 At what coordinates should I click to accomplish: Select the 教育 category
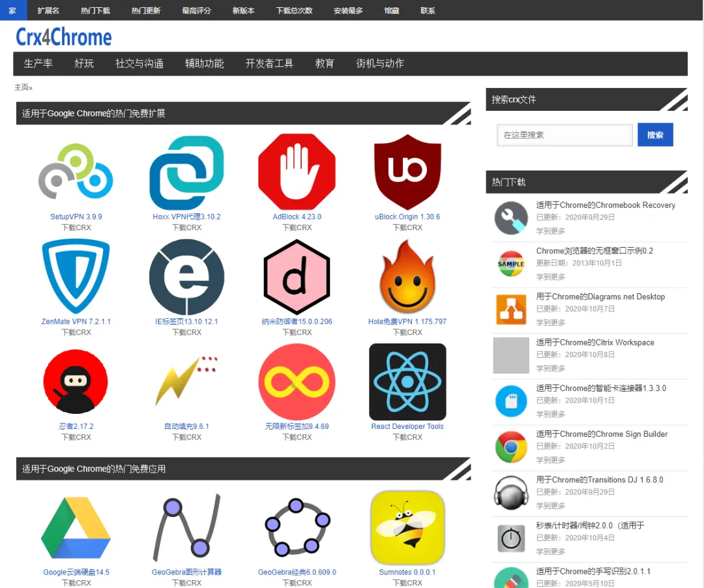pos(325,64)
